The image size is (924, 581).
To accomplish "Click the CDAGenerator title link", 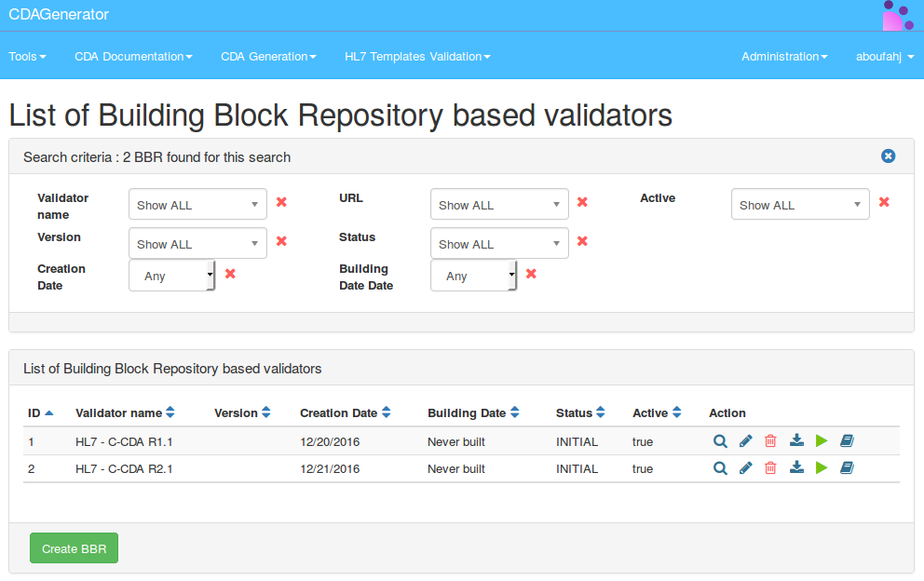I will tap(59, 15).
